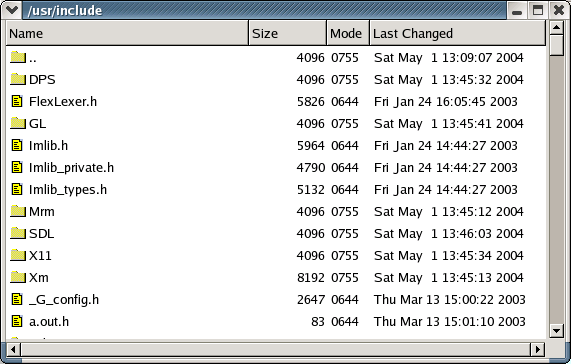Select the SDL folder icon
571x364 pixels.
pyautogui.click(x=17, y=233)
